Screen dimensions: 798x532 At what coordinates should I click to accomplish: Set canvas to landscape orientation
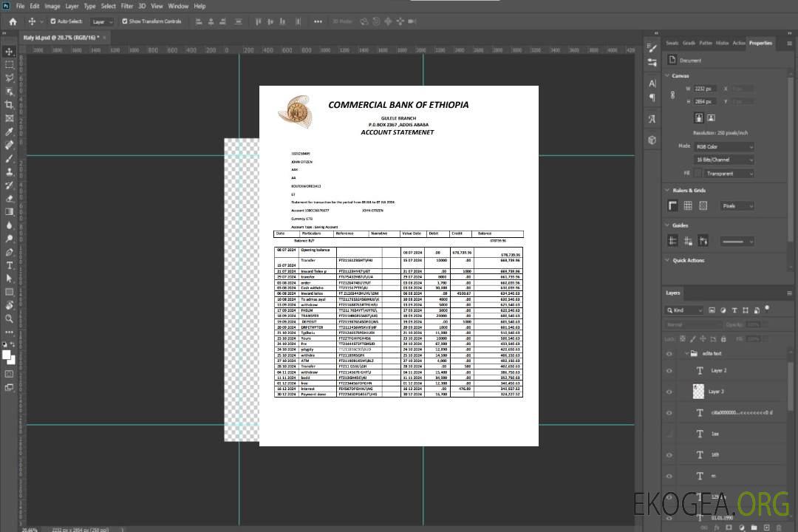click(x=711, y=117)
